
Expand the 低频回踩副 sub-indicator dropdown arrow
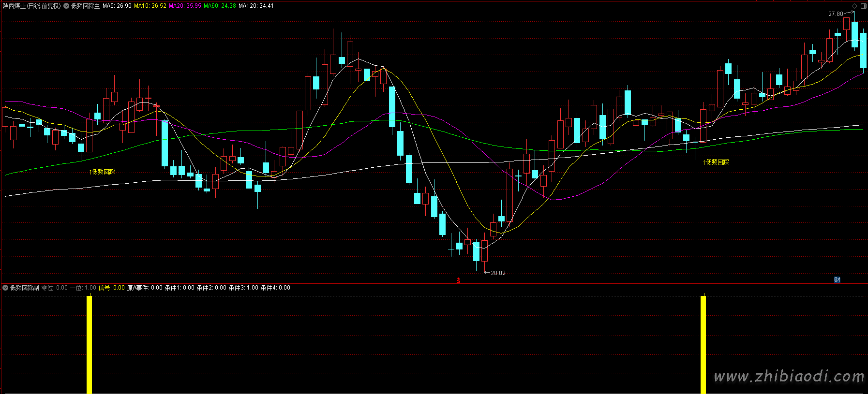tap(5, 288)
